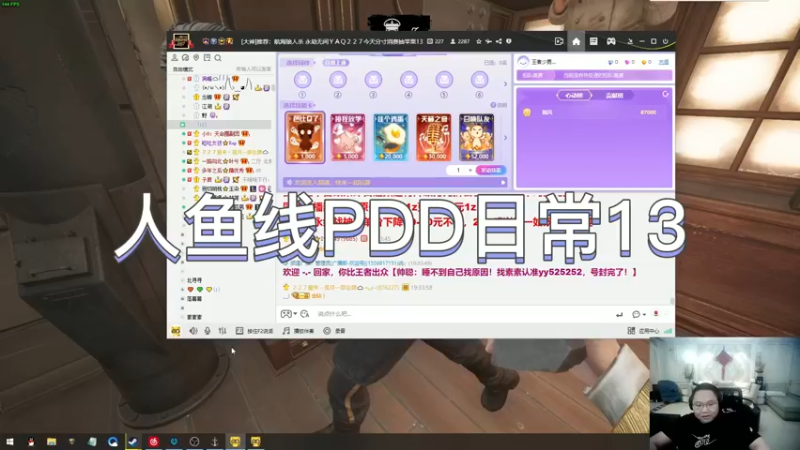
Task: Open the list panel icon in header
Action: click(x=593, y=41)
